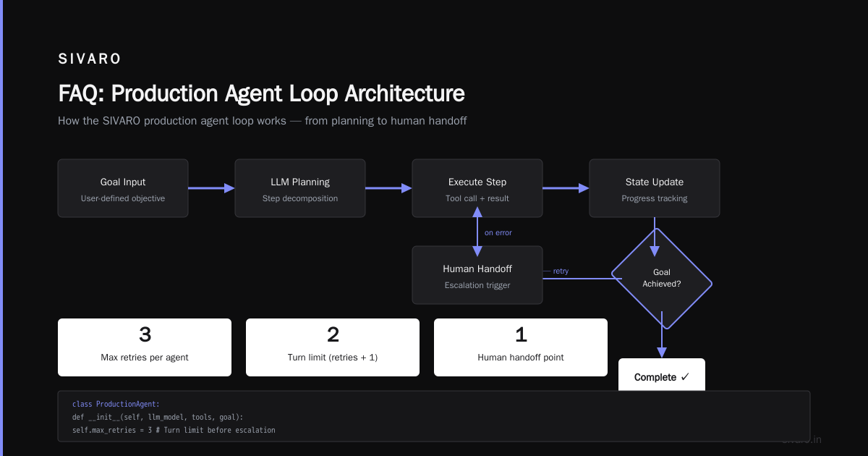Select the Goal Input node

coord(123,188)
